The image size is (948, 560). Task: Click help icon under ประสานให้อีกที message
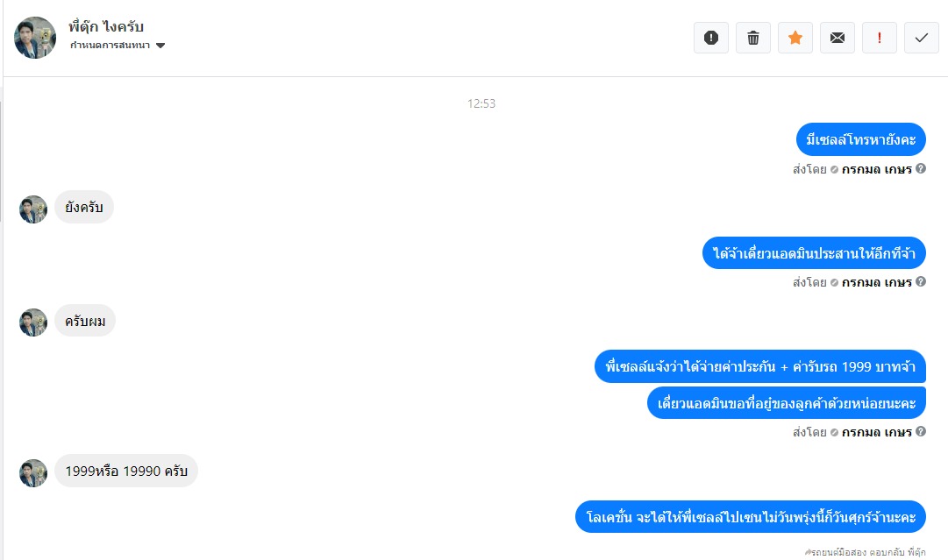(x=920, y=281)
